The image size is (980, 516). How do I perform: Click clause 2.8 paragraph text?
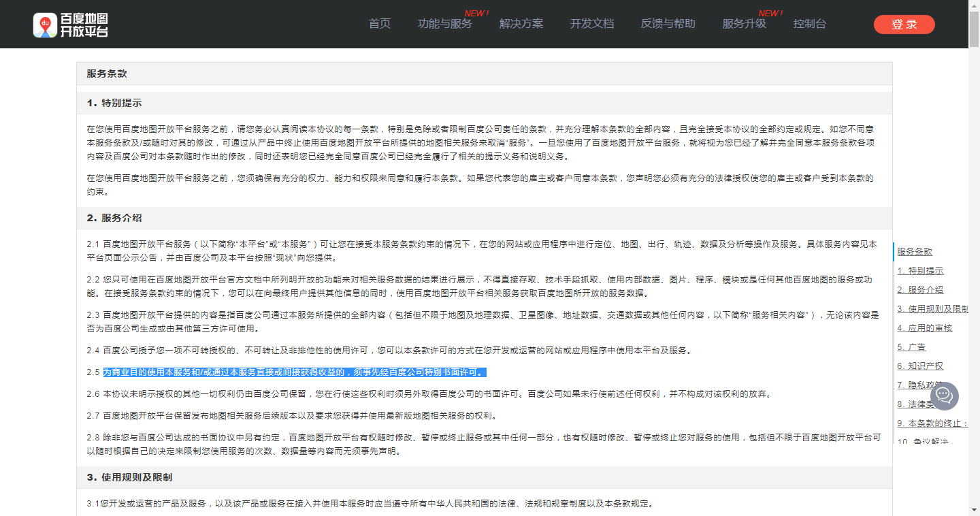tap(484, 445)
